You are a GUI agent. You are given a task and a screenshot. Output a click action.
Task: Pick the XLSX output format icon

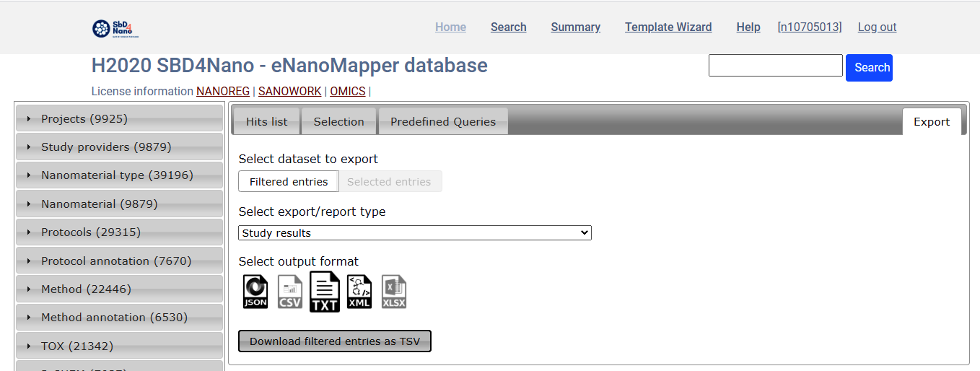tap(394, 292)
